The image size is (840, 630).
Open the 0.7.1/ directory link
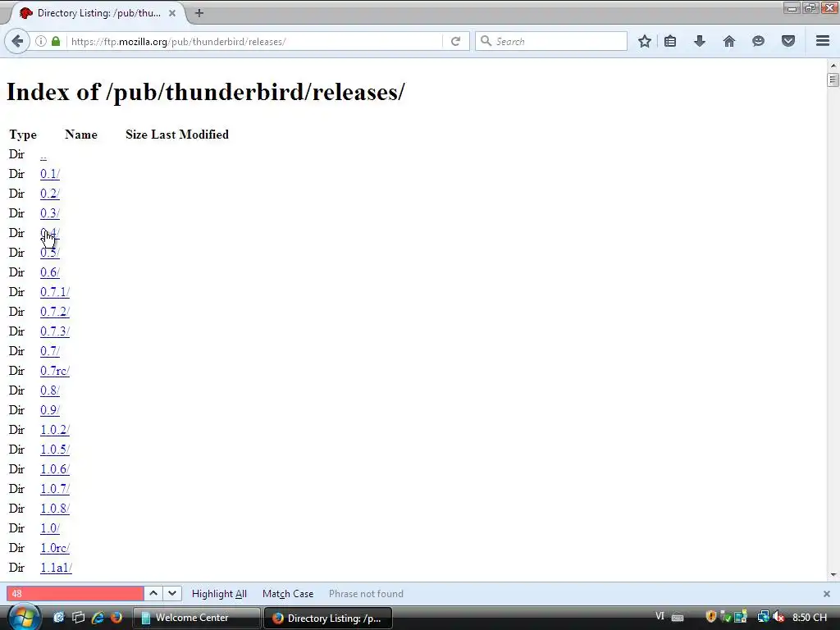coord(55,292)
